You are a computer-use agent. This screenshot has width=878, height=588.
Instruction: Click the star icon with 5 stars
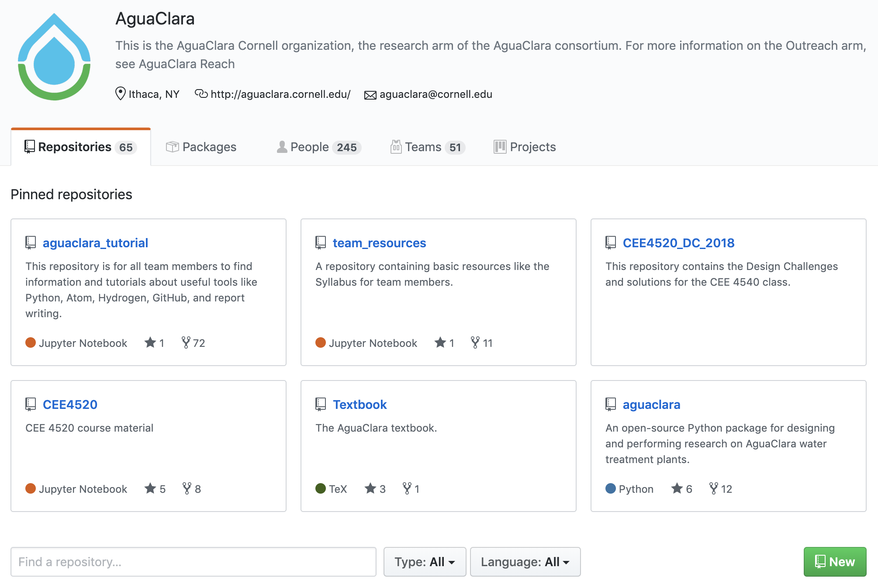pos(150,488)
